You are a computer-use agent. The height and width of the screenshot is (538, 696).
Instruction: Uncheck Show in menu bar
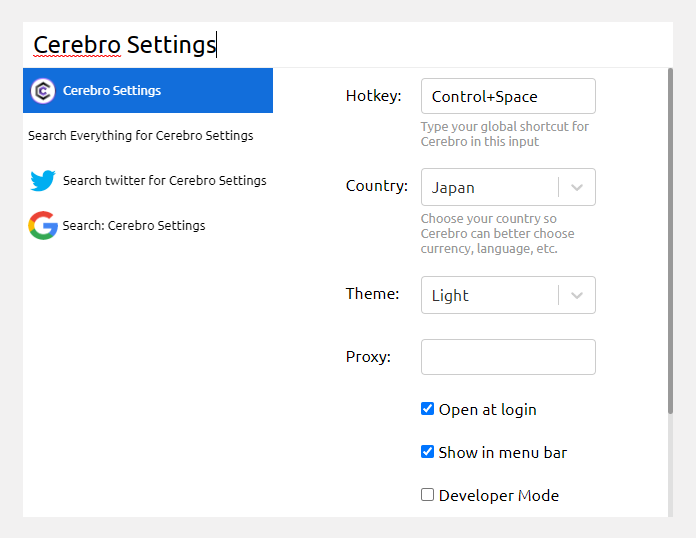click(427, 452)
